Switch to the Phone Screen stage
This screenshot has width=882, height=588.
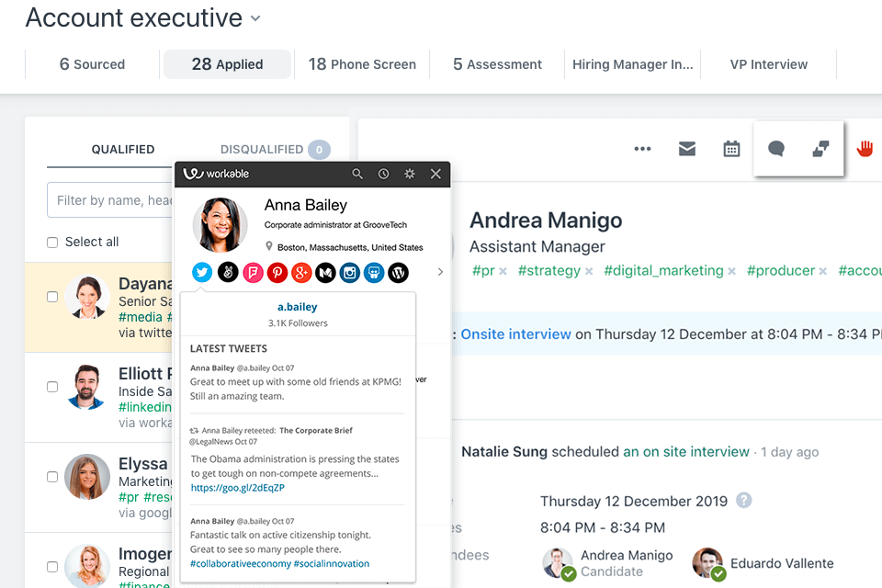(362, 64)
